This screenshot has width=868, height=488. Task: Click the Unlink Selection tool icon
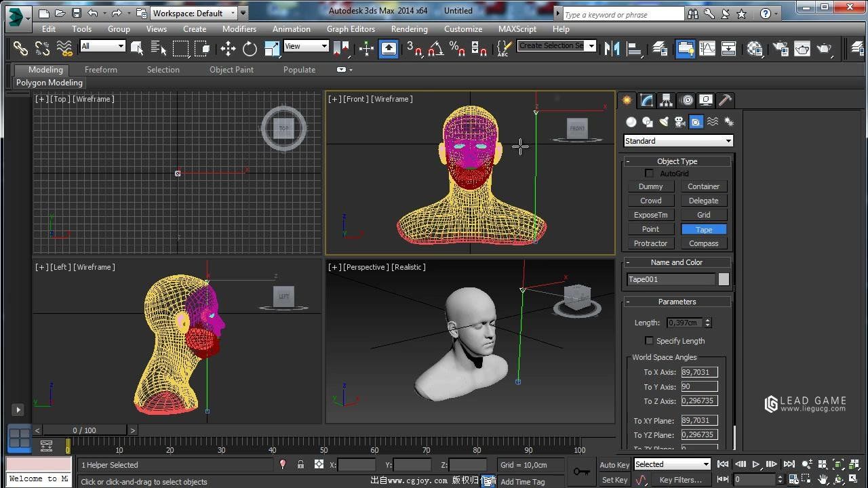pyautogui.click(x=42, y=48)
